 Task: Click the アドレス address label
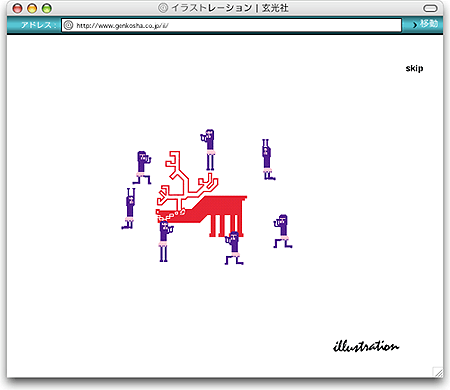coord(37,25)
